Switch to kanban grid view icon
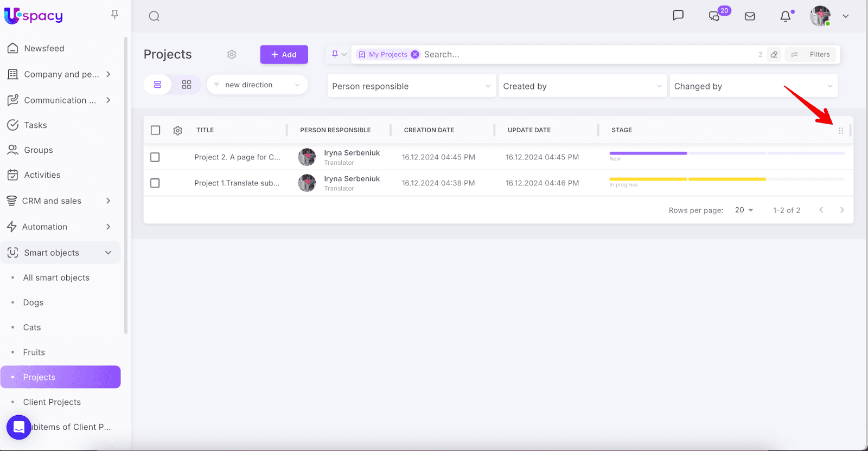The height and width of the screenshot is (451, 868). click(187, 85)
